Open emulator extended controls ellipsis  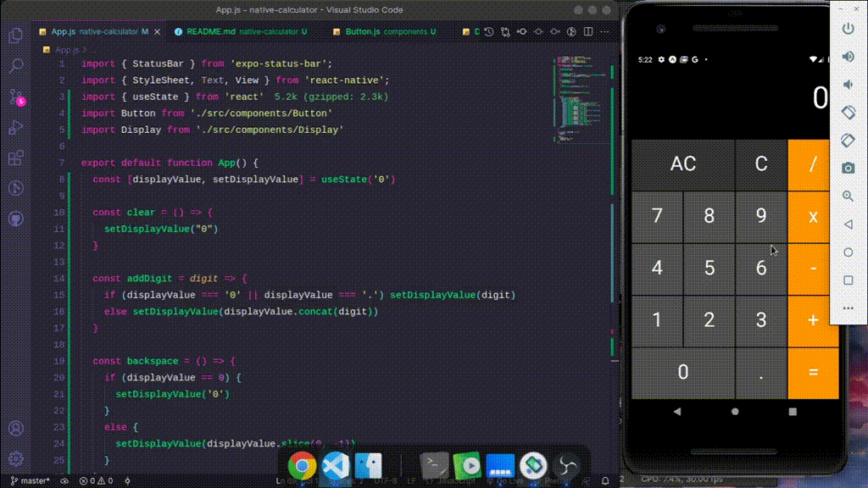(848, 308)
